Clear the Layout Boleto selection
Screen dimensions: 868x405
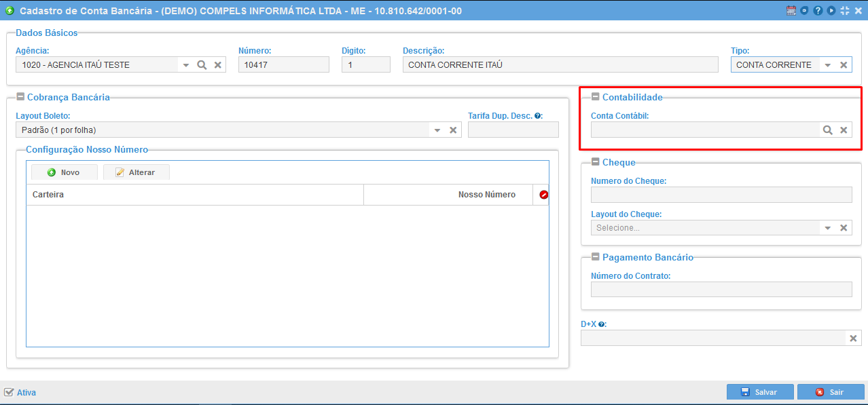point(453,130)
